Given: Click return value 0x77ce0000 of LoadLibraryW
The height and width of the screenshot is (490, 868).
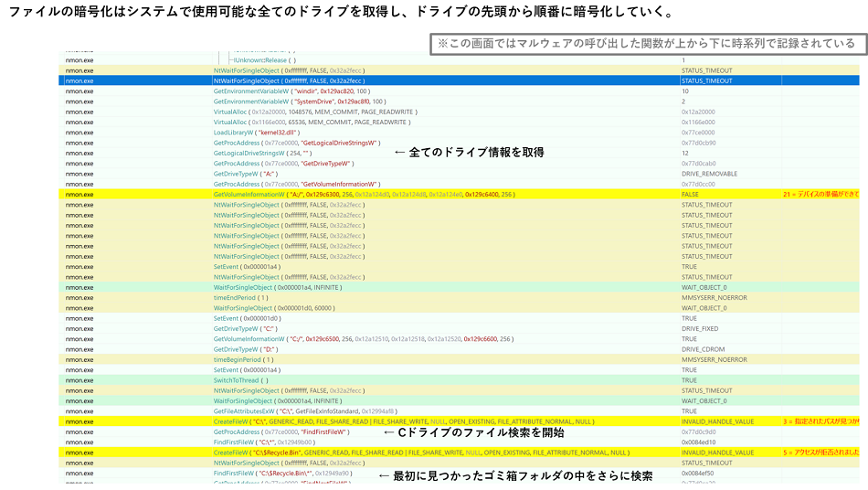Looking at the screenshot, I should click(697, 133).
